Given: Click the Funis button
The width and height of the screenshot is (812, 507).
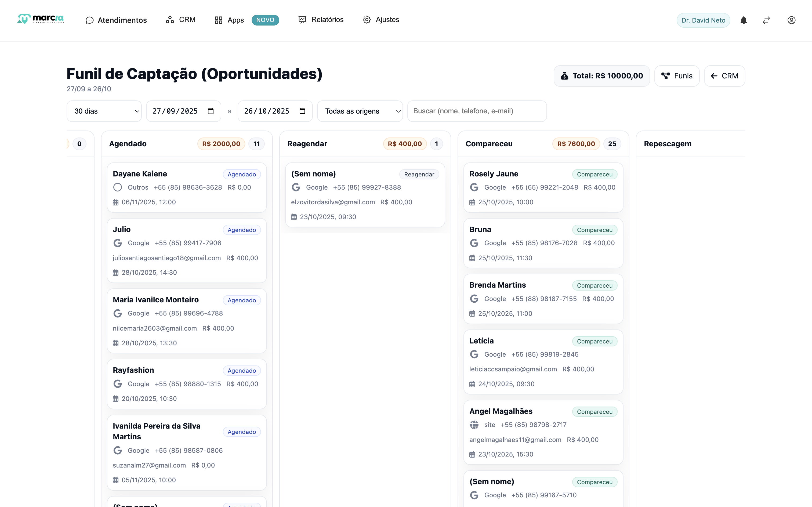Looking at the screenshot, I should [x=677, y=76].
